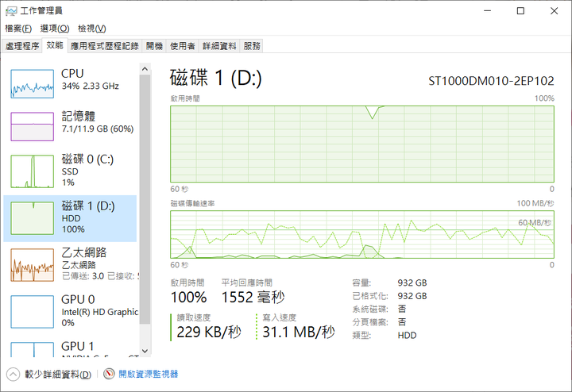Select the 磁碟 1 (D:) graph thumbnail
Viewport: 572px width, 392px height.
(x=32, y=218)
